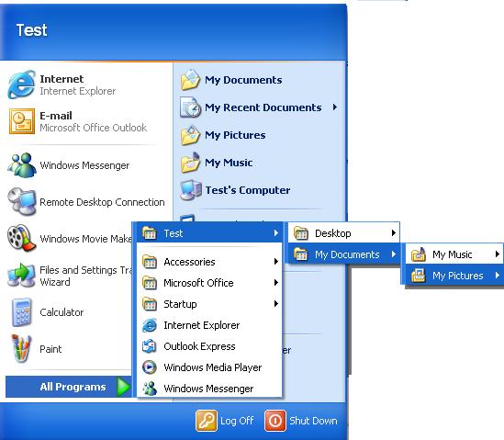The height and width of the screenshot is (440, 504).
Task: Expand the highlighted My Documents submenu arrow
Action: coord(394,254)
